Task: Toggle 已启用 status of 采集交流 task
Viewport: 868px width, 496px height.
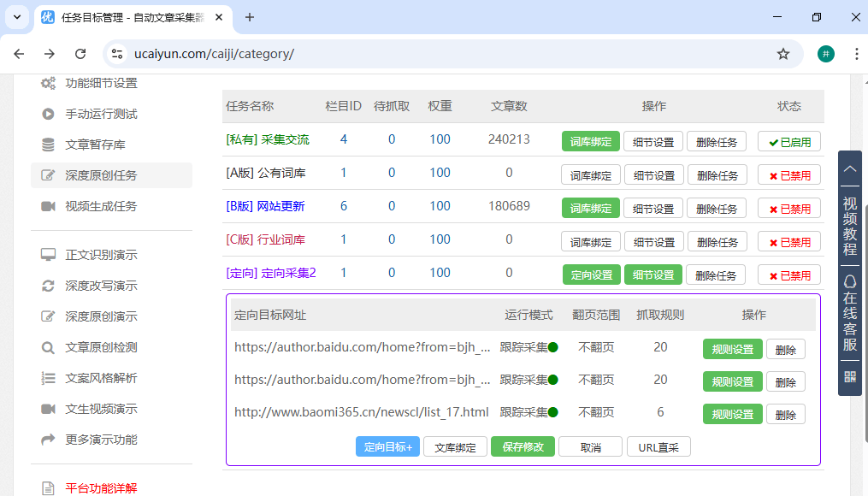Action: pos(788,140)
